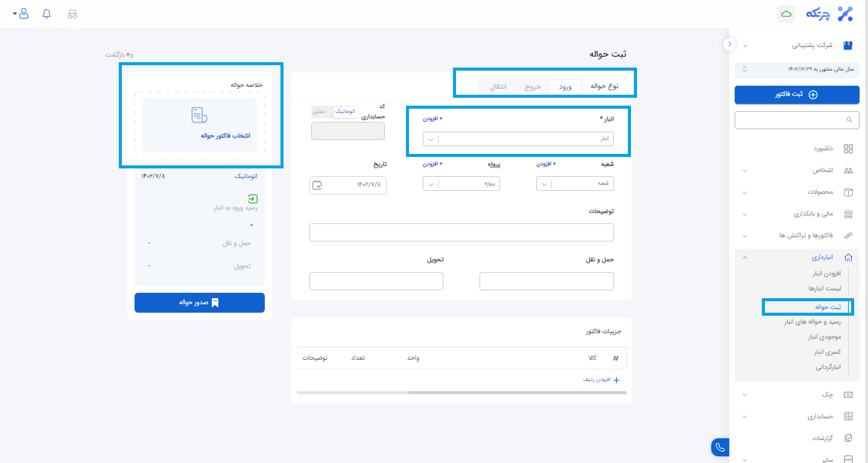Click the green cloud sync icon
Image resolution: width=868 pixels, height=463 pixels.
pos(785,14)
